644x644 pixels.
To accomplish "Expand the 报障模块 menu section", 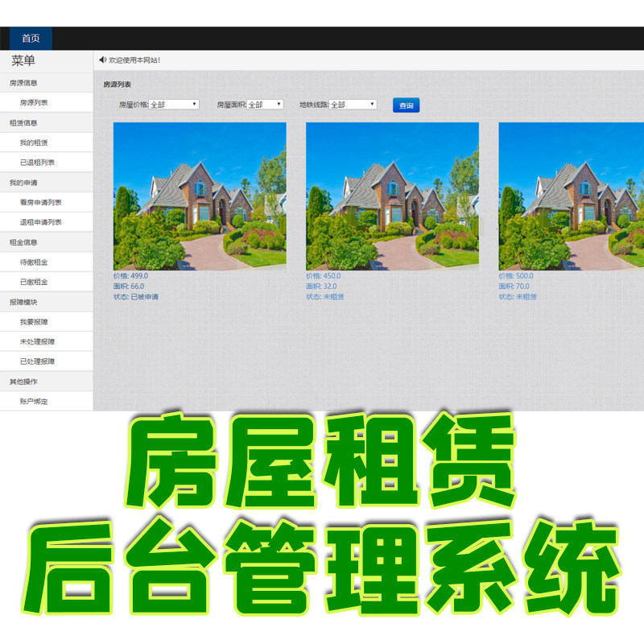I will [47, 302].
